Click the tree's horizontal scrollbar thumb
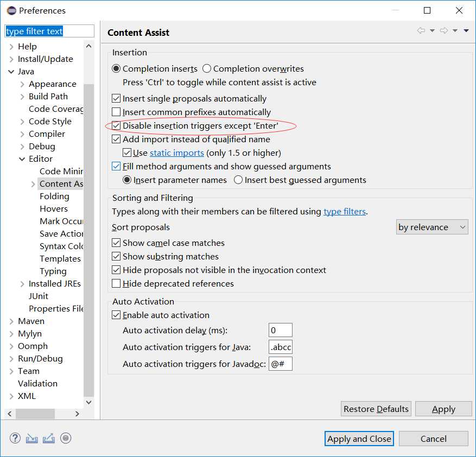 [35, 414]
